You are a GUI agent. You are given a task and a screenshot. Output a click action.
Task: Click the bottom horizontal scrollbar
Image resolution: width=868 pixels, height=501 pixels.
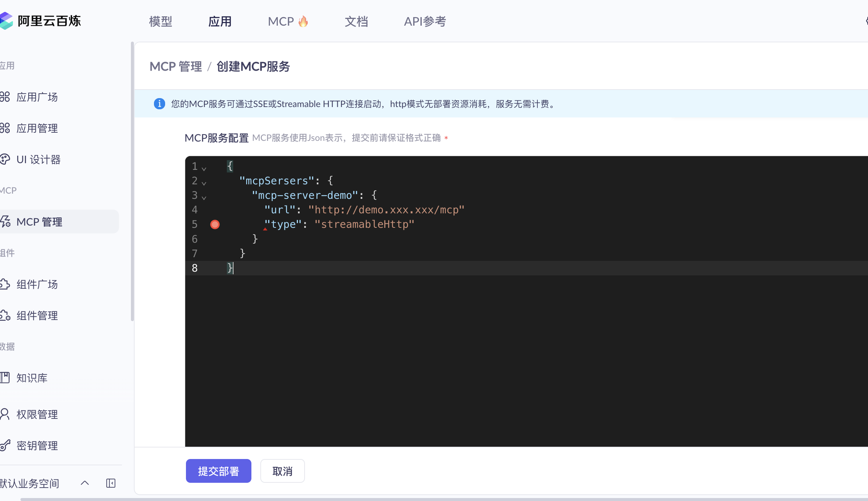[x=443, y=499]
